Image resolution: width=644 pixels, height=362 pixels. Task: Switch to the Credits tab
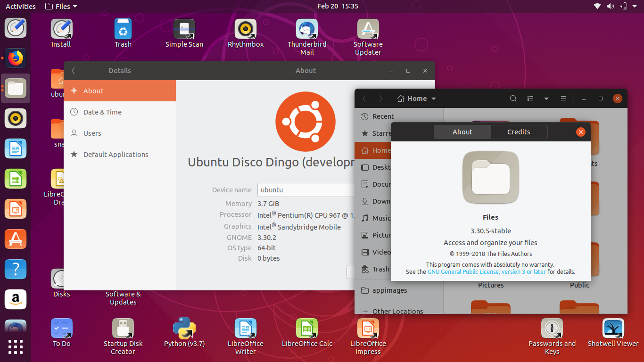point(519,132)
